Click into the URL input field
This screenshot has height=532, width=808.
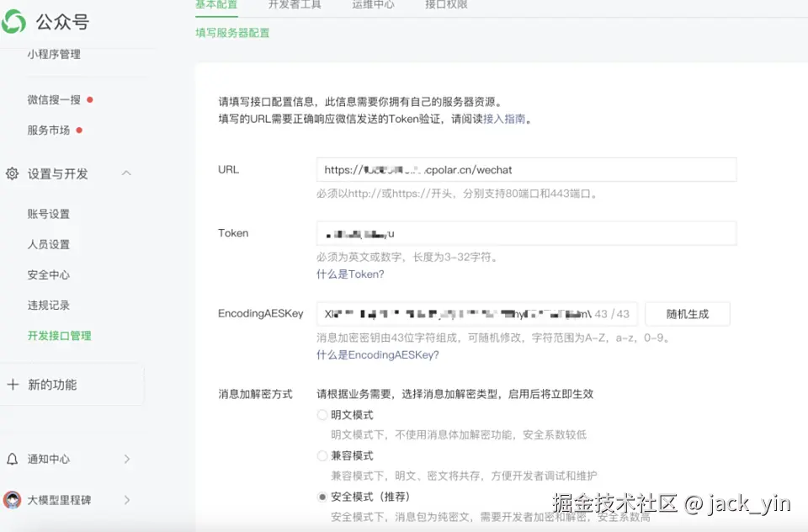coord(527,169)
